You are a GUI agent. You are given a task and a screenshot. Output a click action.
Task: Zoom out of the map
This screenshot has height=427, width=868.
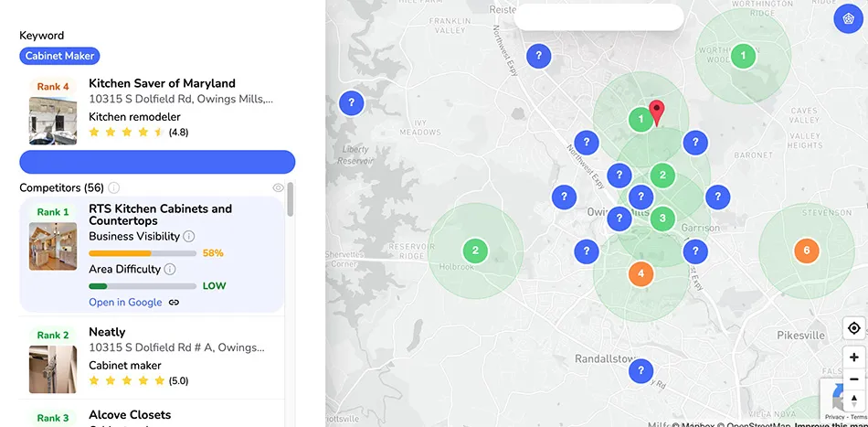[x=853, y=379]
